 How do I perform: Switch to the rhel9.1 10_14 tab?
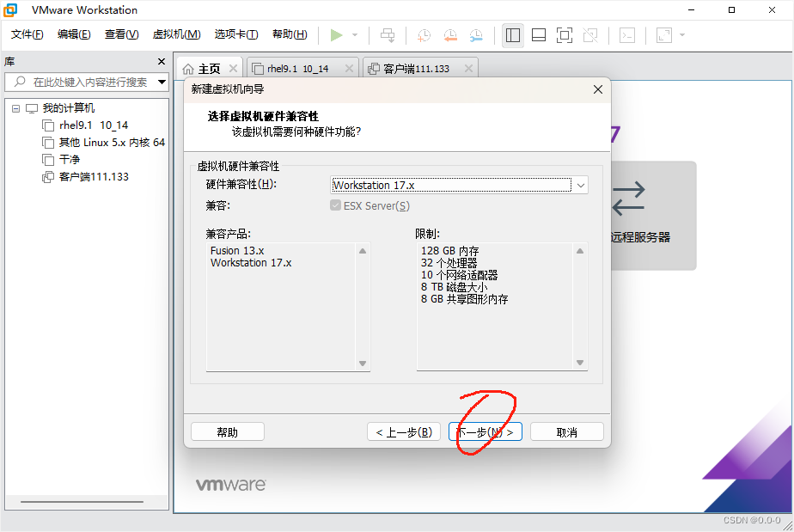(297, 69)
